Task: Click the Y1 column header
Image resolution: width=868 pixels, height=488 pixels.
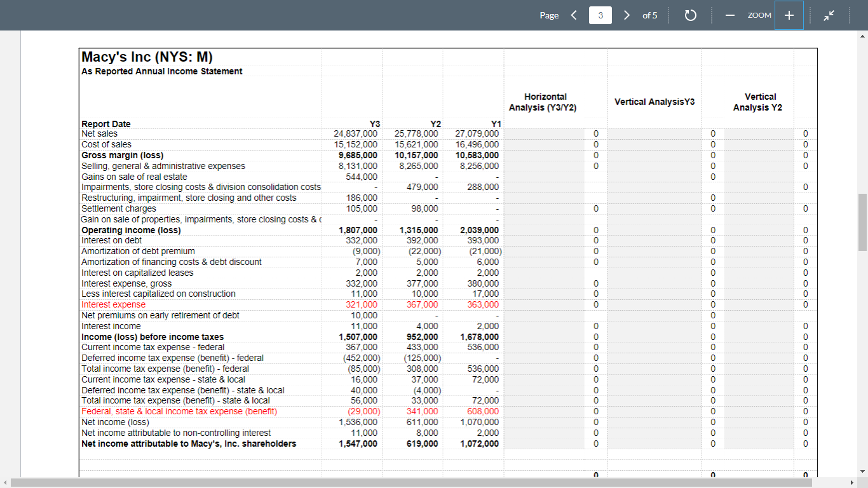Action: click(x=495, y=124)
